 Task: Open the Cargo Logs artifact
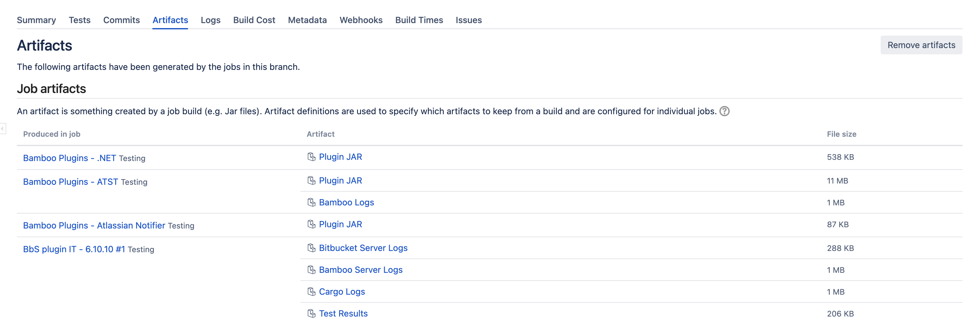click(x=342, y=291)
